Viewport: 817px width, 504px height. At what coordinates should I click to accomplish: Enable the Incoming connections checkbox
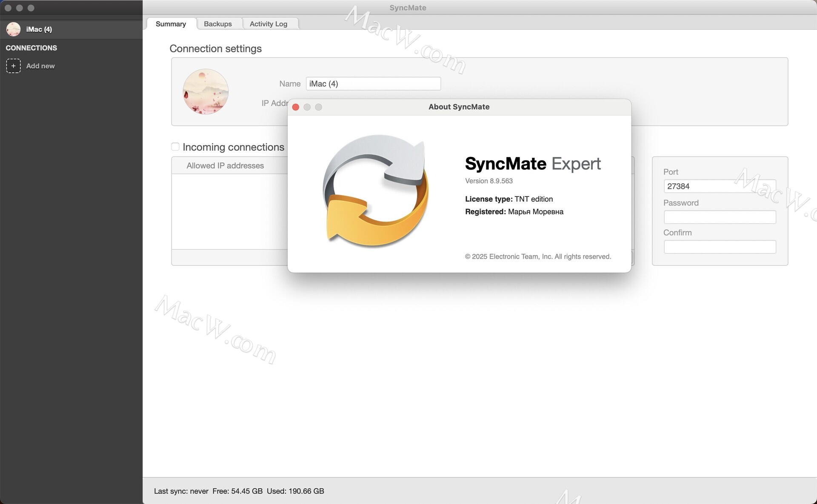click(175, 147)
